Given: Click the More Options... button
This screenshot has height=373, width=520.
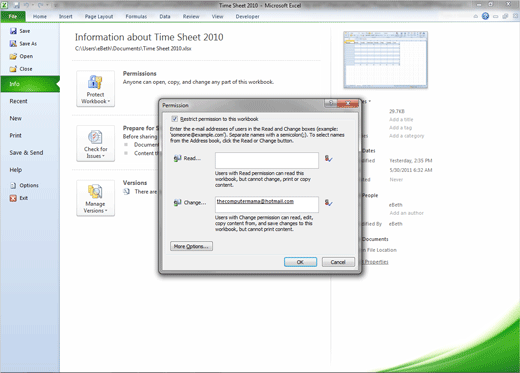Looking at the screenshot, I should click(x=191, y=246).
